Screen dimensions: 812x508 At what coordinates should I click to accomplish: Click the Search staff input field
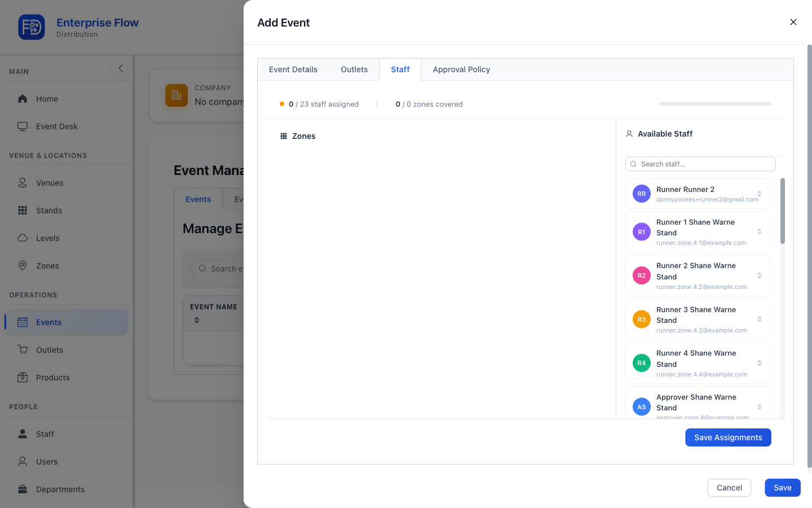pyautogui.click(x=700, y=164)
